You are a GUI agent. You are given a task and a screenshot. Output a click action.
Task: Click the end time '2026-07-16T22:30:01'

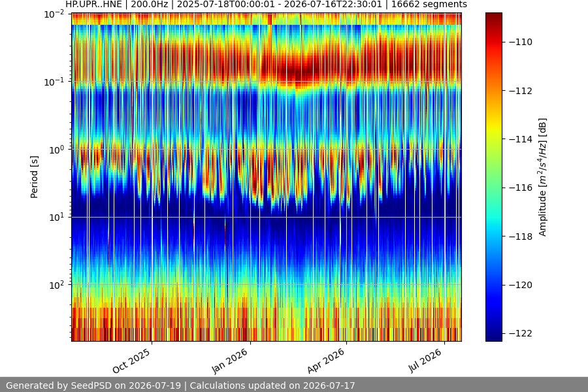pos(333,5)
